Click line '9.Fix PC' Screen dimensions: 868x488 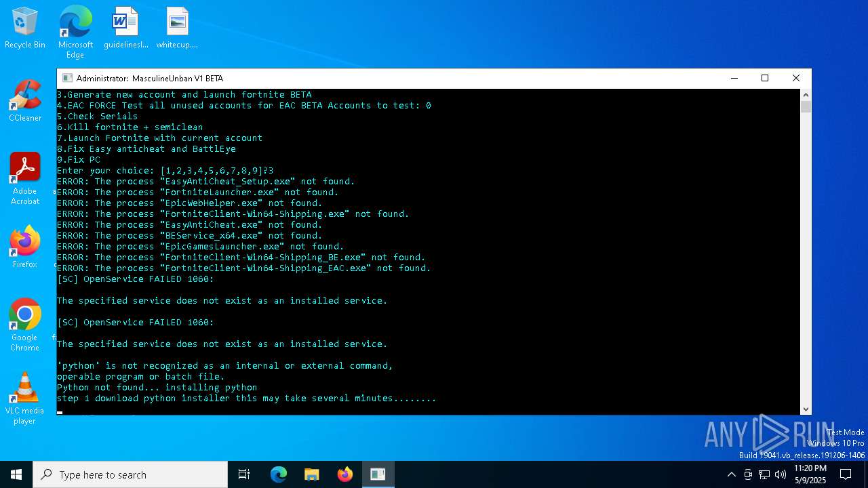[79, 160]
